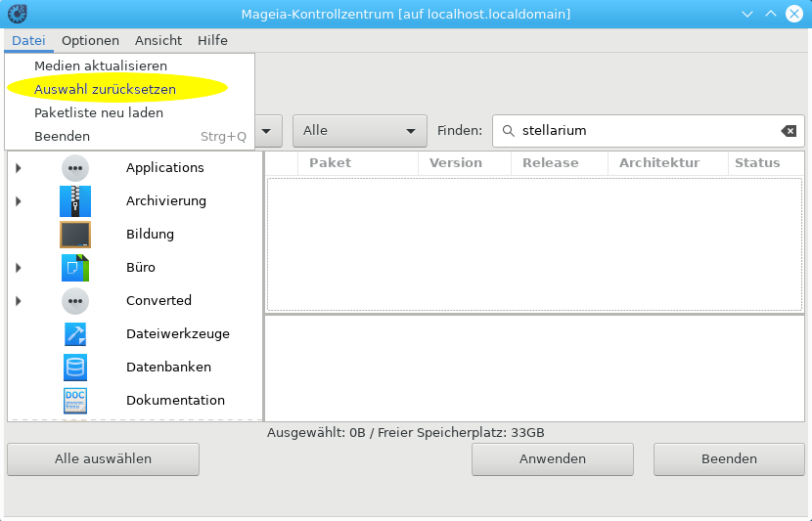Expand the Converted tree node

pos(19,301)
